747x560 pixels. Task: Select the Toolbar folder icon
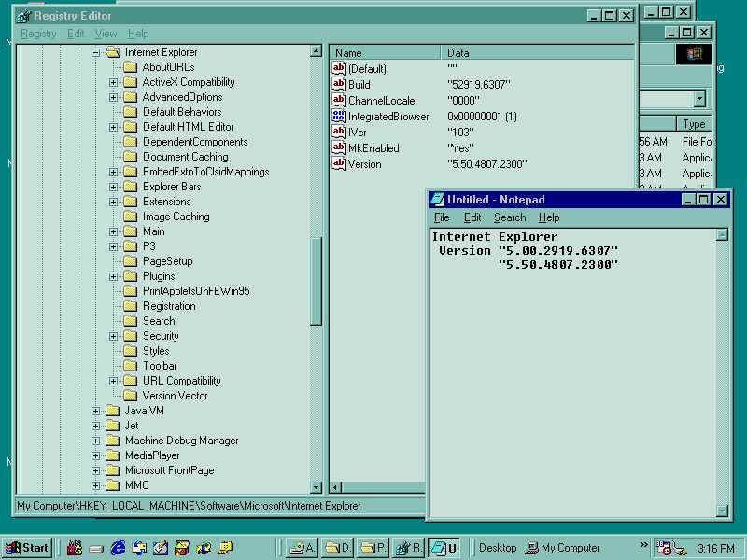pyautogui.click(x=130, y=366)
